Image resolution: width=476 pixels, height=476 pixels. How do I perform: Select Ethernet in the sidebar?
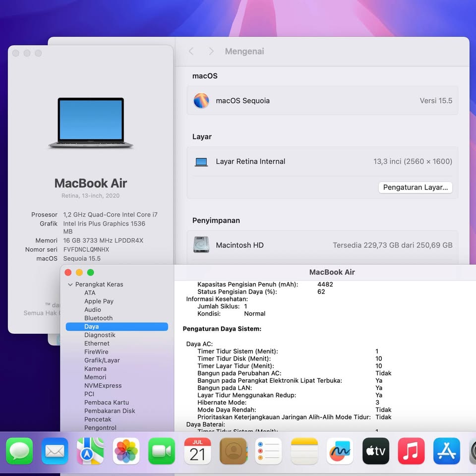[x=97, y=343]
